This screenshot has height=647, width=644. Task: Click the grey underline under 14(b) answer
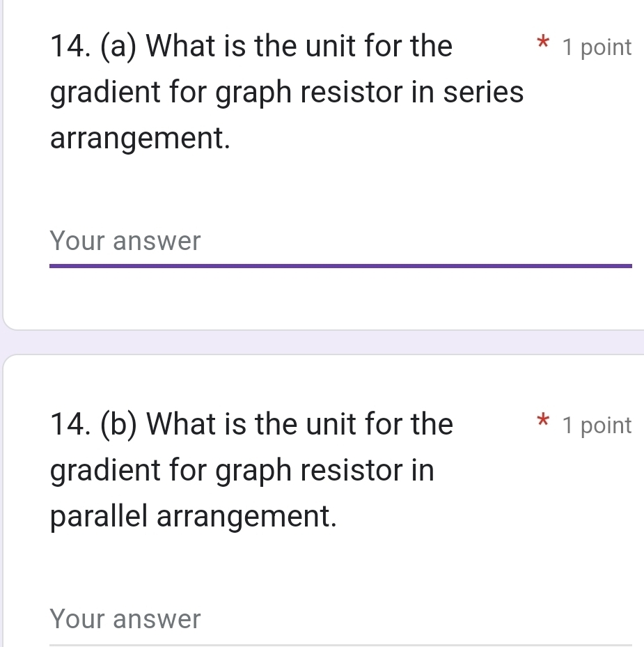340,644
